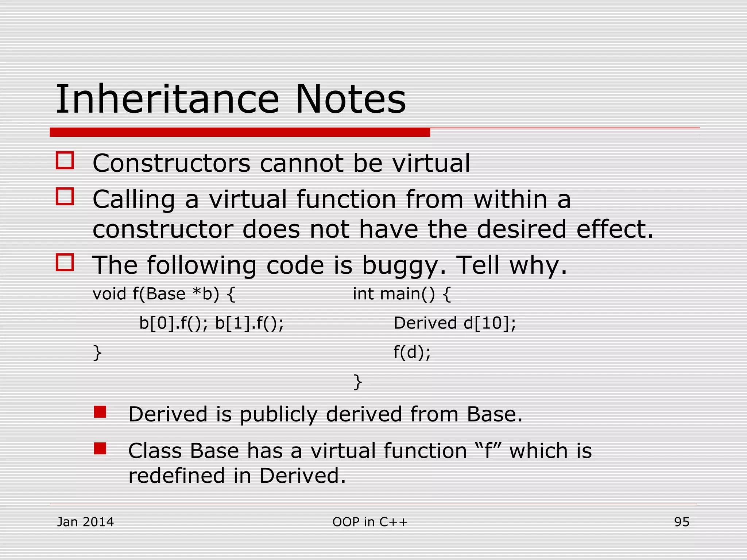Click the 'int main() {' code line
The height and width of the screenshot is (560, 747).
pyautogui.click(x=402, y=294)
